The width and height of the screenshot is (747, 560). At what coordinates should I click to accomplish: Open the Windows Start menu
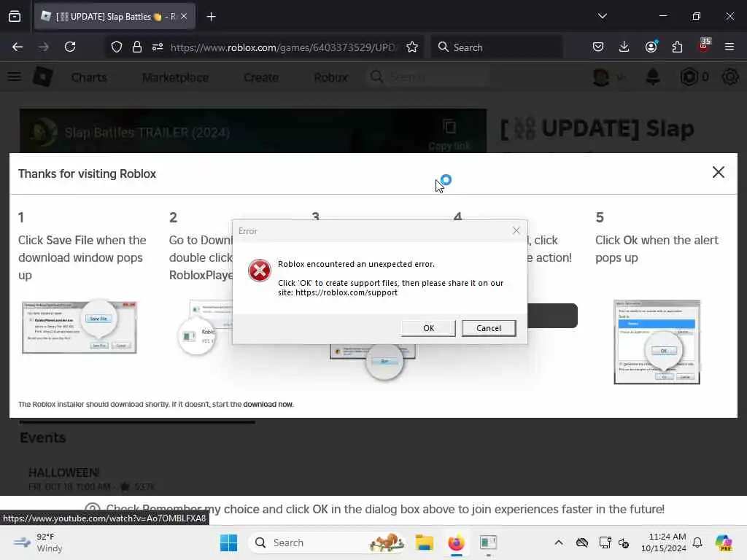point(228,542)
